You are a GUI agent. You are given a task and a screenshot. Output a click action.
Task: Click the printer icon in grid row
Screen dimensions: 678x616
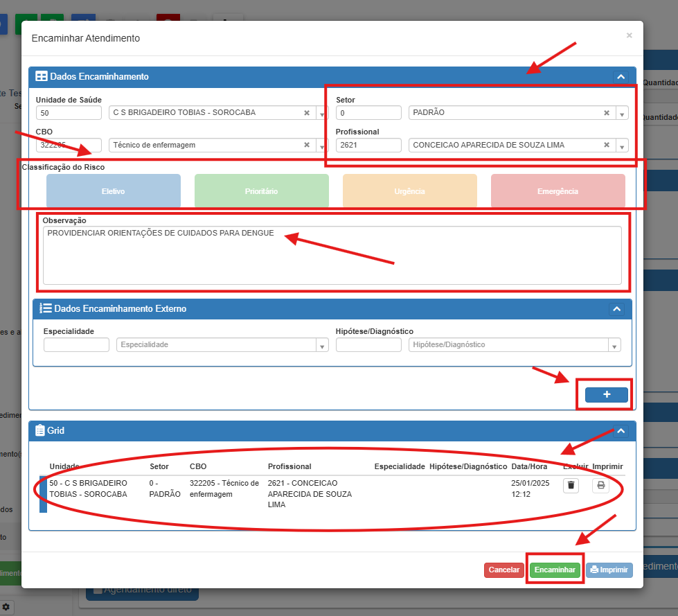(x=600, y=485)
